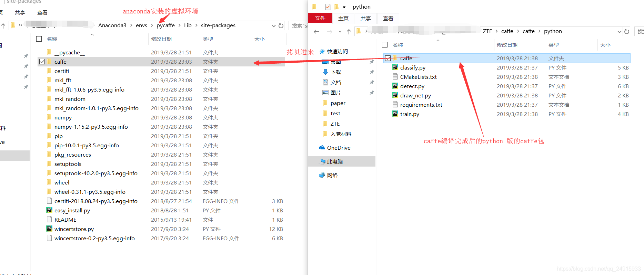The height and width of the screenshot is (275, 644).
Task: Click the 快速访问 star icon
Action: [322, 51]
